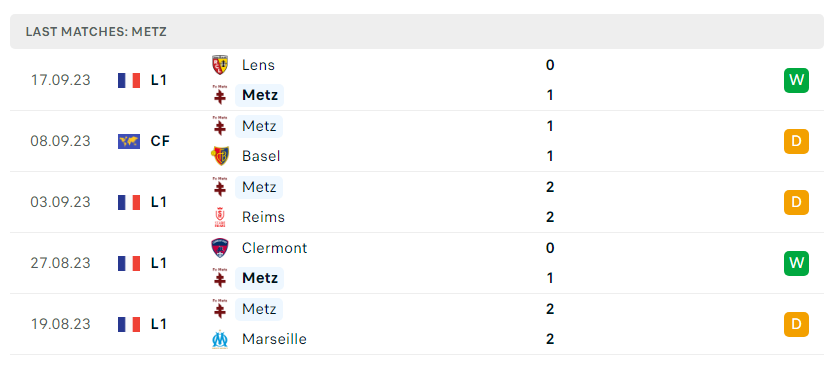
Task: Click the Marseille club crest icon
Action: 220,339
